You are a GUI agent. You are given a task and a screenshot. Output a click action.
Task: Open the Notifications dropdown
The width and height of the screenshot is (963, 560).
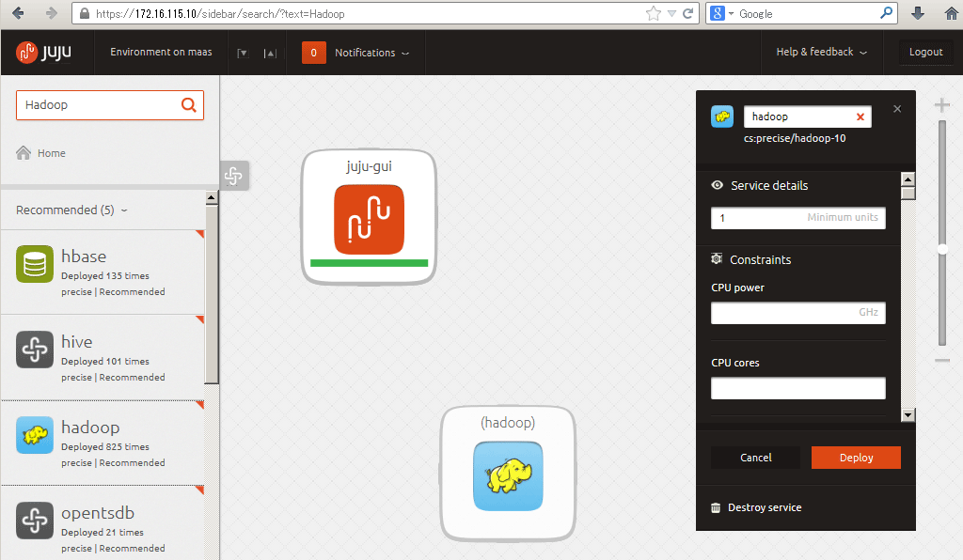pos(371,53)
